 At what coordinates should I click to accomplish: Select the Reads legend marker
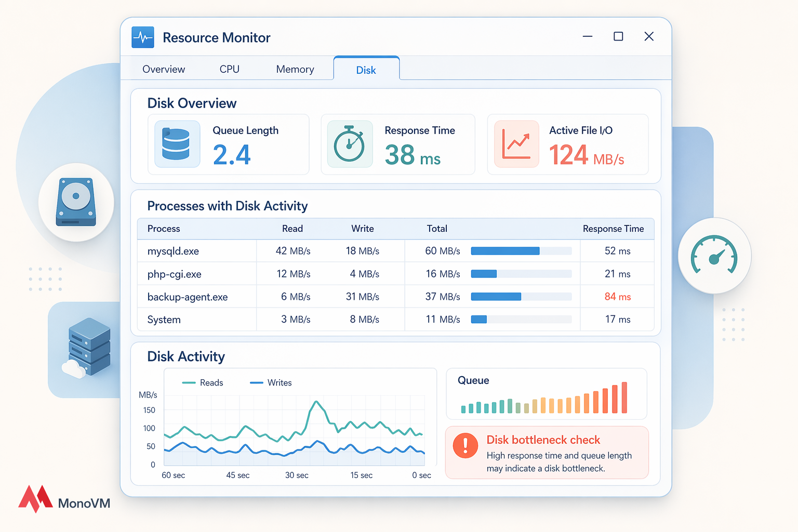(188, 382)
